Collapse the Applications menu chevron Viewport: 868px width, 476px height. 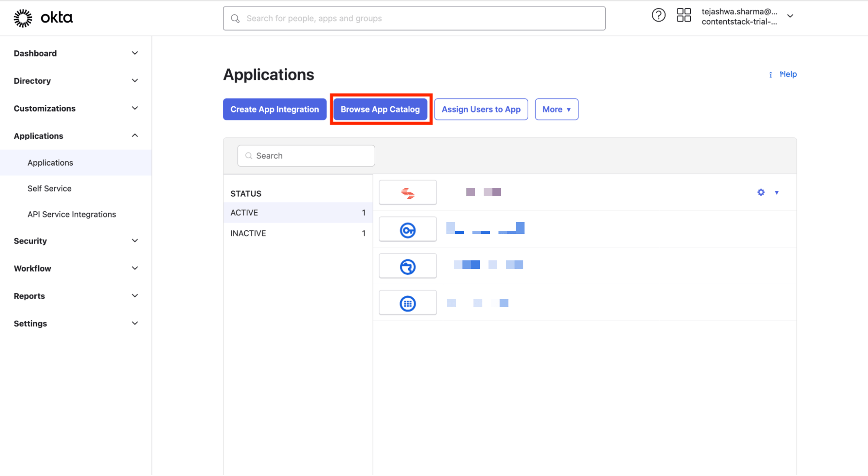[x=135, y=136]
